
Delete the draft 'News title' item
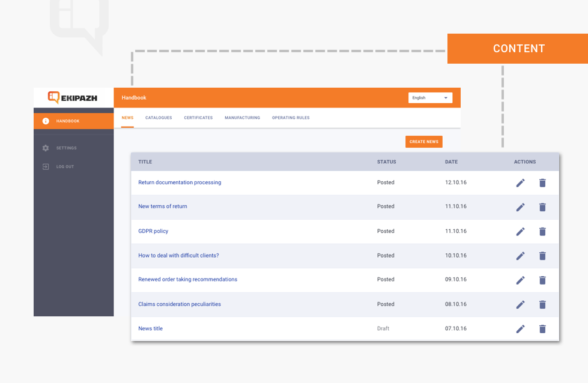tap(542, 328)
